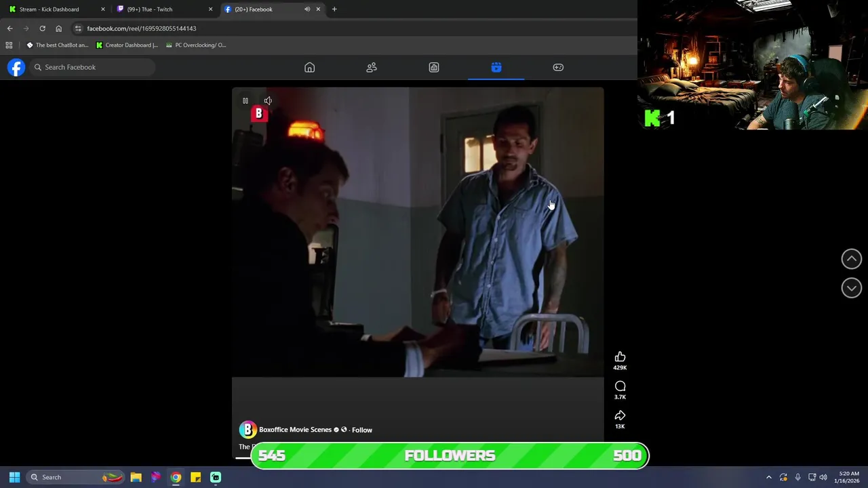Screen dimensions: 868x488
Task: Show hidden system tray icons
Action: tap(769, 477)
